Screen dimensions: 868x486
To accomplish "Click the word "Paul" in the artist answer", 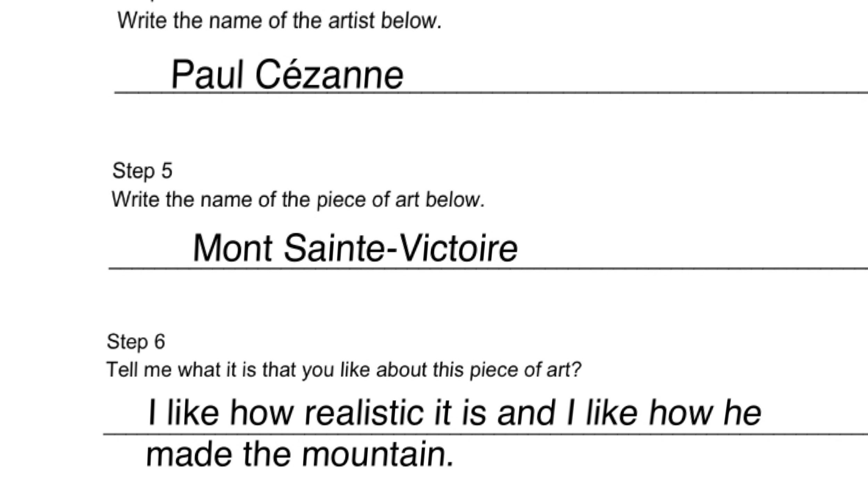I will [207, 75].
